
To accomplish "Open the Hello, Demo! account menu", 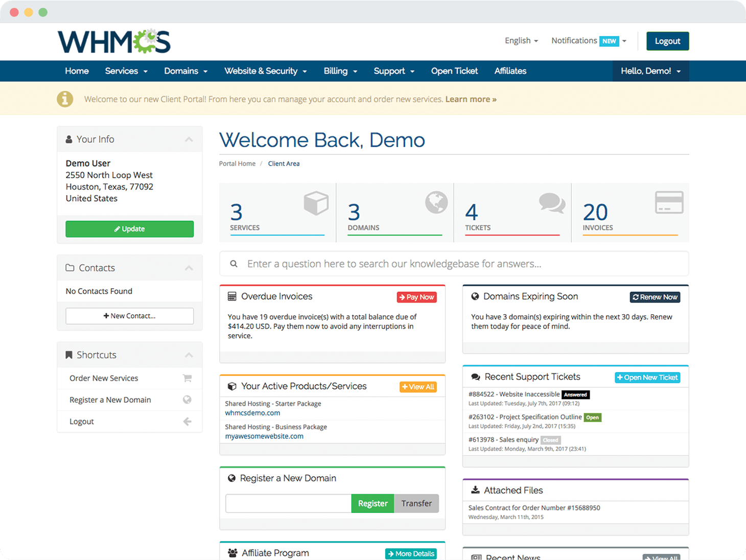I will tap(651, 71).
